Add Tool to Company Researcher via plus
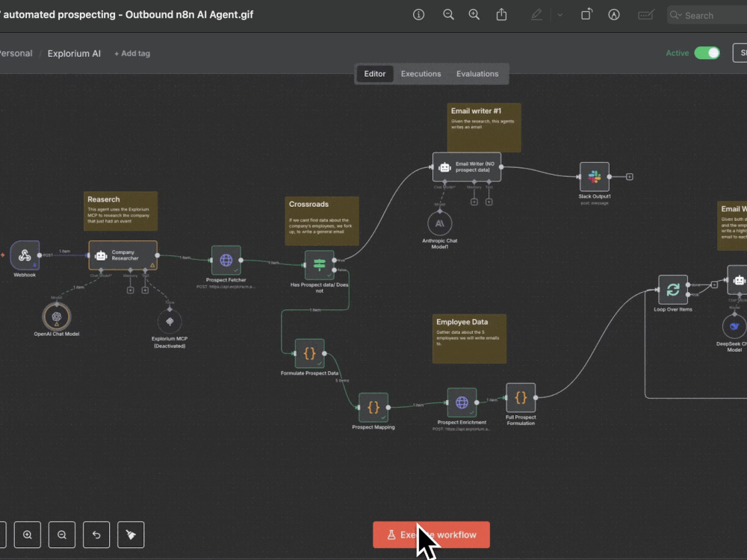Image resolution: width=747 pixels, height=560 pixels. tap(145, 290)
